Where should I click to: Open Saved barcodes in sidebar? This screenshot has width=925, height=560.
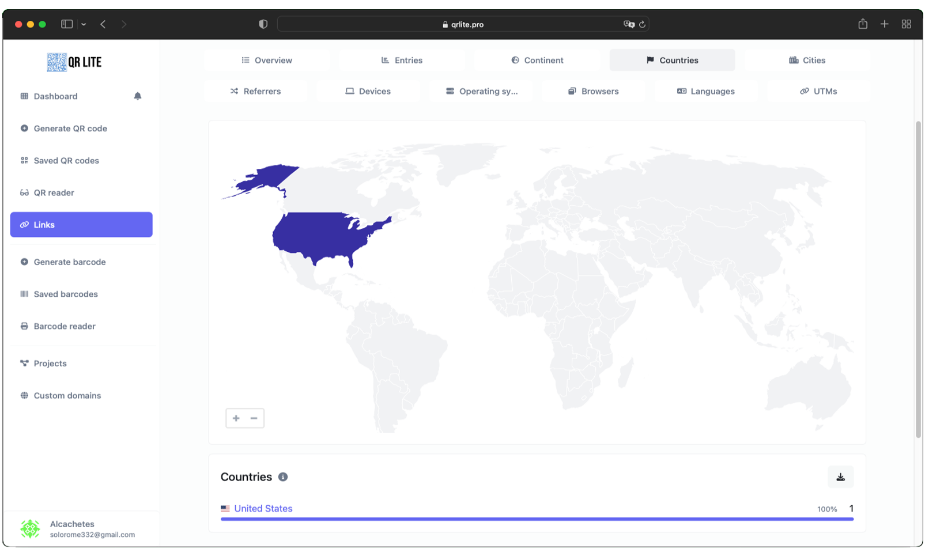(65, 294)
